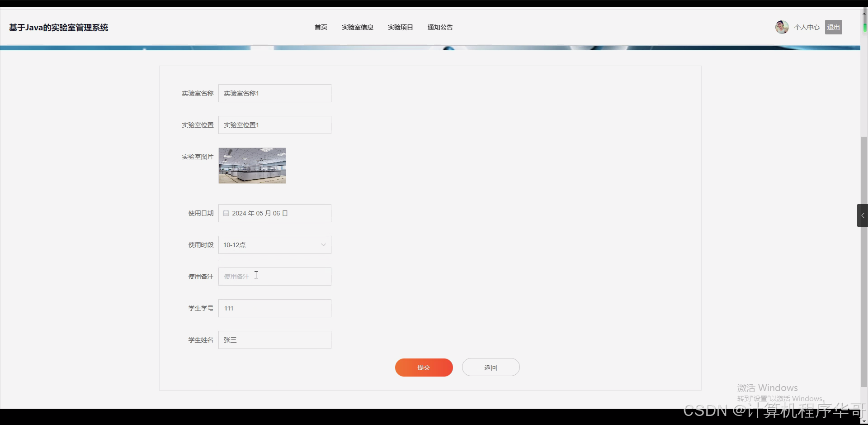This screenshot has width=868, height=425.
Task: Edit the 学生学号 field showing 111
Action: click(274, 308)
